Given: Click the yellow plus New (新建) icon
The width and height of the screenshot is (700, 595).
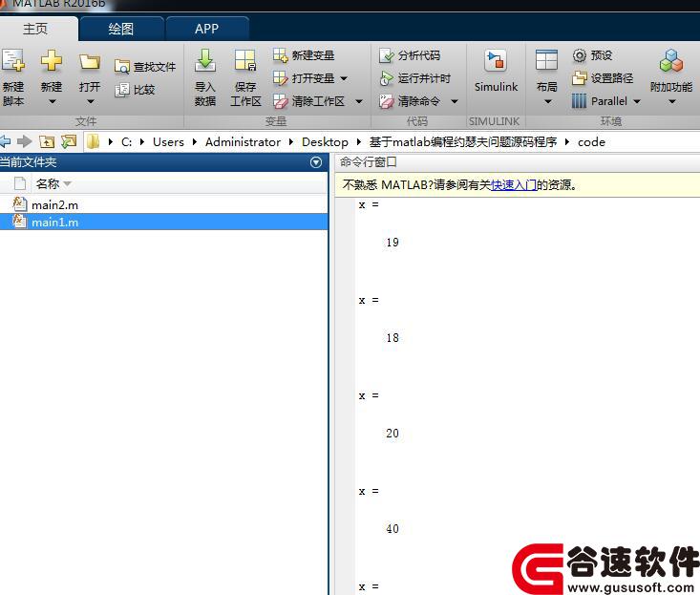Looking at the screenshot, I should tap(52, 61).
